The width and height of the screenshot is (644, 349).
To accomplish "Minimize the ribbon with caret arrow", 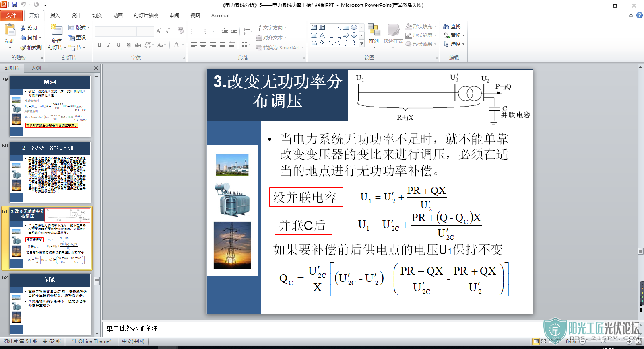I will click(631, 16).
